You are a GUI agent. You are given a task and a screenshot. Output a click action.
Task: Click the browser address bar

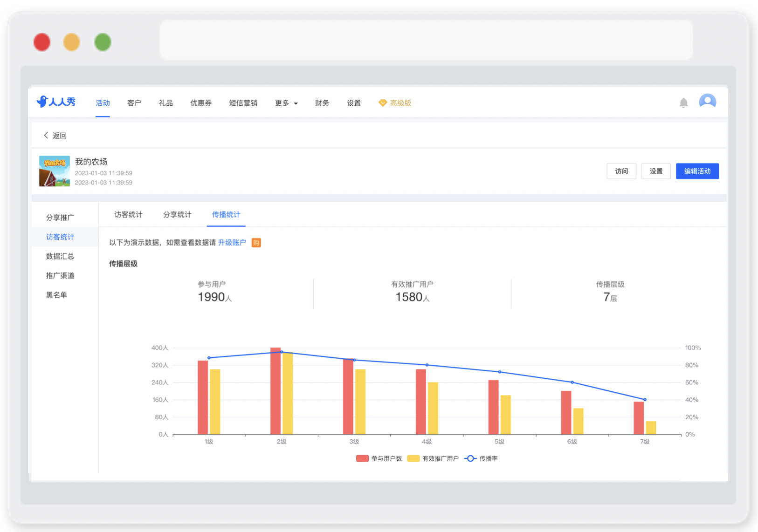[x=426, y=40]
